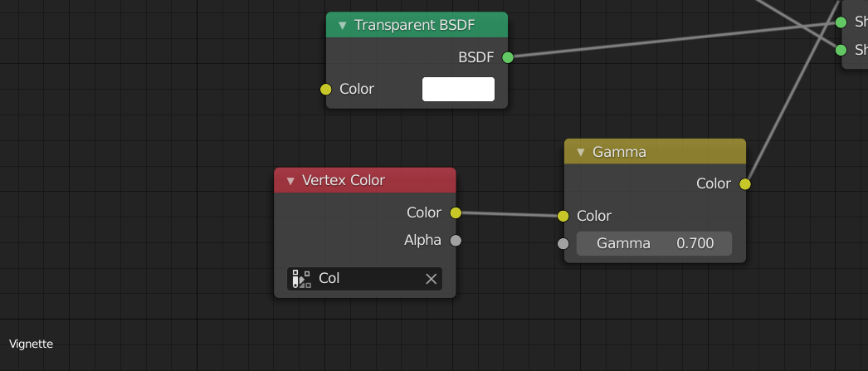868x371 pixels.
Task: Collapse the Vertex Color node triangle
Action: (x=290, y=181)
